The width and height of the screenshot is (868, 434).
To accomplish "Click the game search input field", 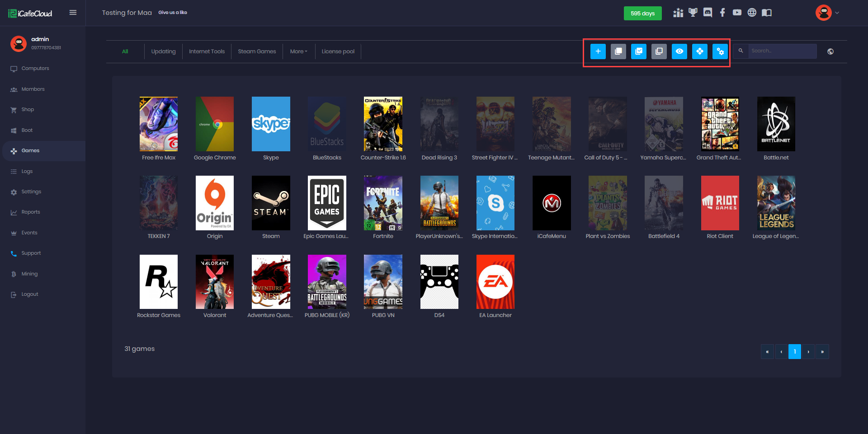I will 782,51.
